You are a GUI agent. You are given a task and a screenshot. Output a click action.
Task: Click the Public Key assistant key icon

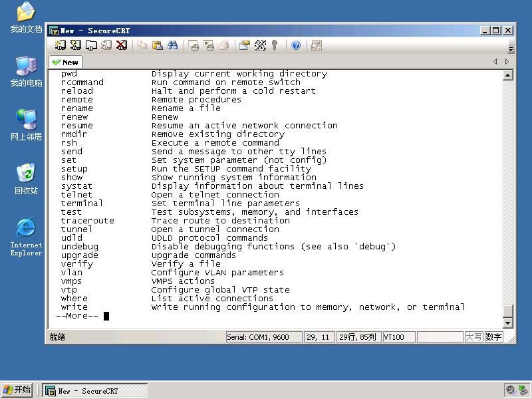275,45
